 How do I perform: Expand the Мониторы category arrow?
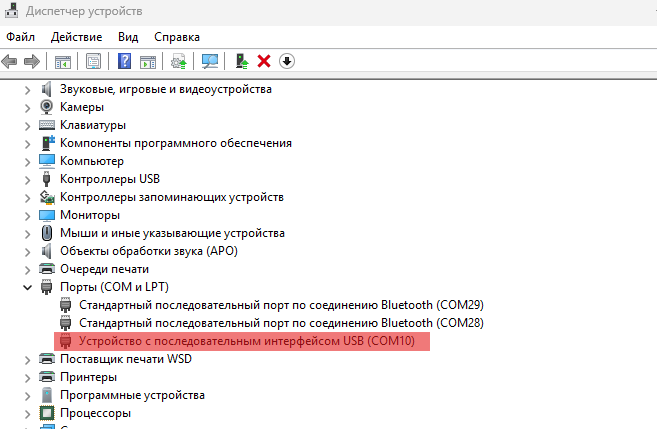click(x=26, y=215)
